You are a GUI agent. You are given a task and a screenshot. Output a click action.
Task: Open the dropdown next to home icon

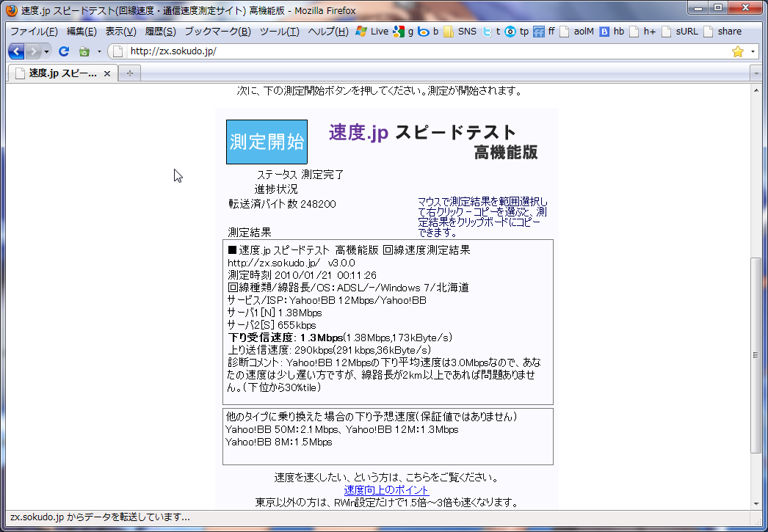(x=99, y=51)
